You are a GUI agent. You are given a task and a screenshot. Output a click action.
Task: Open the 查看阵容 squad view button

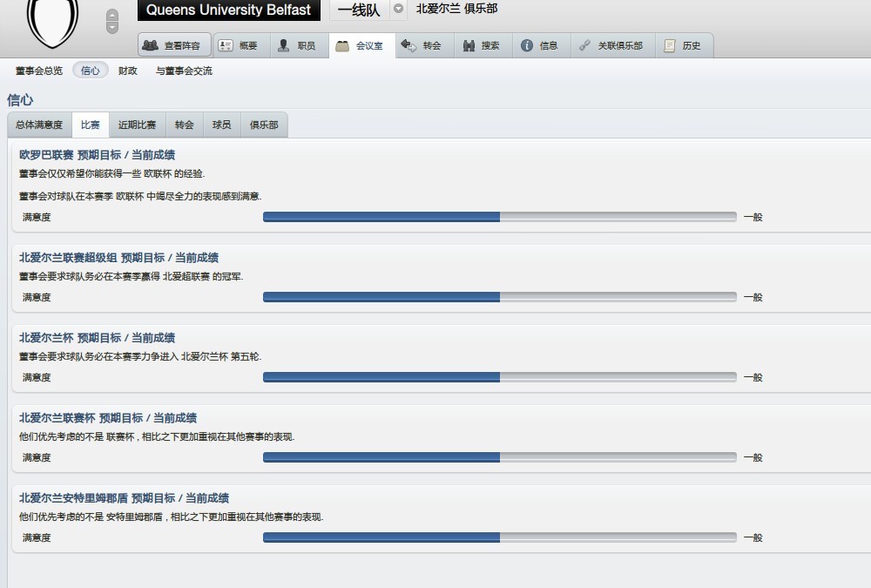coord(175,45)
